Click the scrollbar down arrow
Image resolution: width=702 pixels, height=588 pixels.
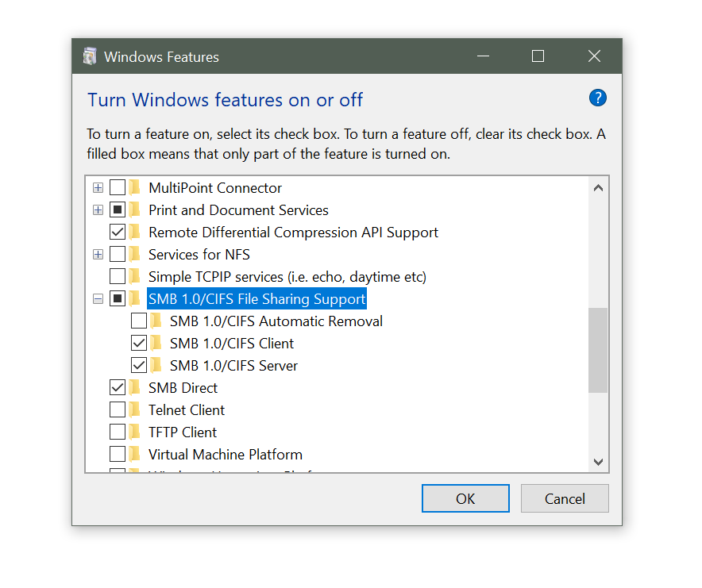click(x=598, y=461)
